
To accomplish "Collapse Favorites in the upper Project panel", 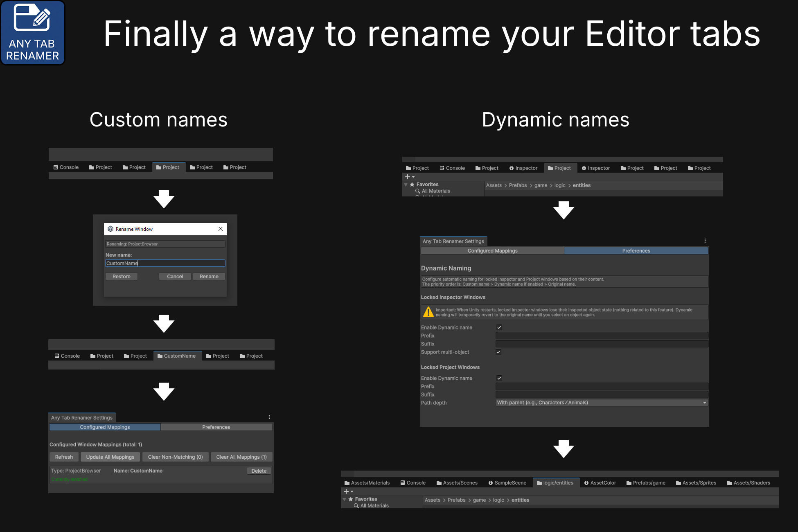I will 406,185.
